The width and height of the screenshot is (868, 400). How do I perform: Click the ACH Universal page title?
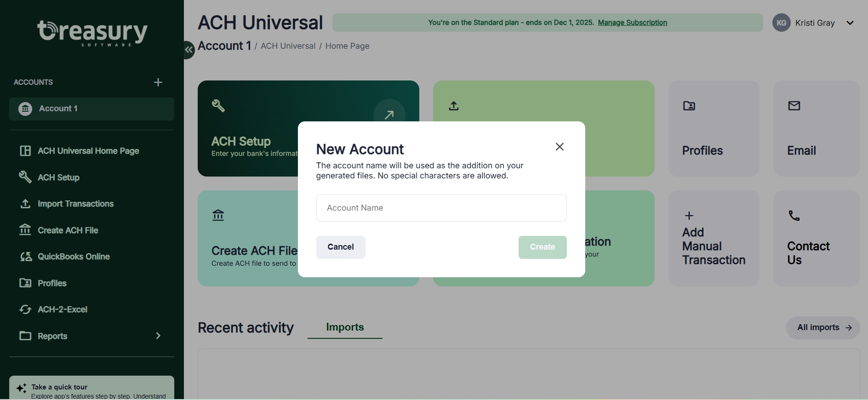(x=260, y=23)
